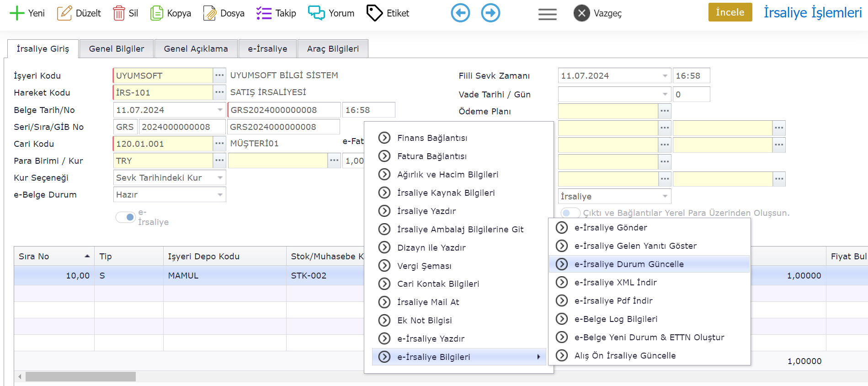
Task: Choose Ağırlık ve Hacim Bilgileri
Action: coord(459,174)
